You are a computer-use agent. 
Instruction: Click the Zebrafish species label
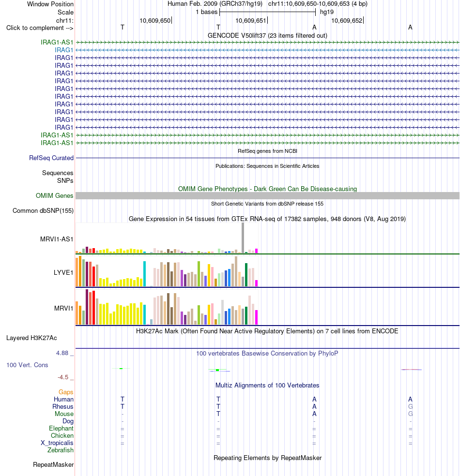tap(61, 450)
